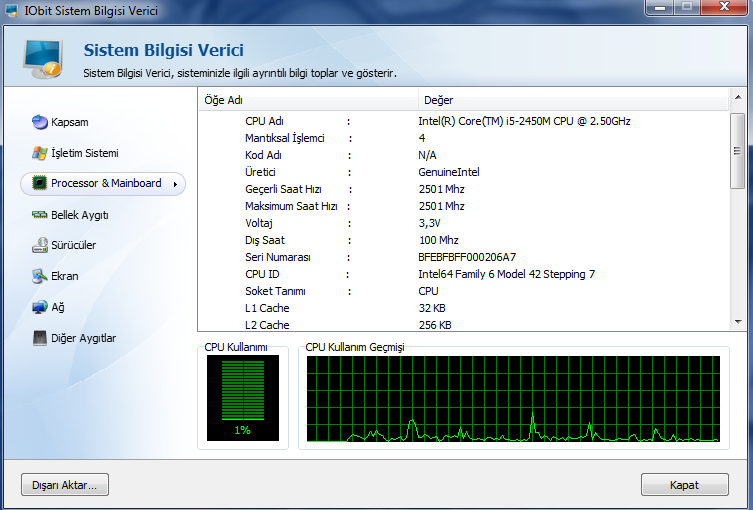Select the Processor & Mainboard menu item
The width and height of the screenshot is (753, 510).
tap(103, 183)
